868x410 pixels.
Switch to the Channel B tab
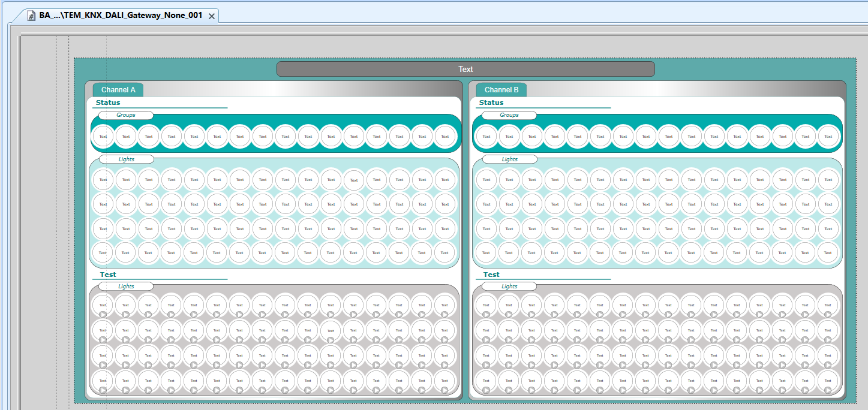click(501, 90)
